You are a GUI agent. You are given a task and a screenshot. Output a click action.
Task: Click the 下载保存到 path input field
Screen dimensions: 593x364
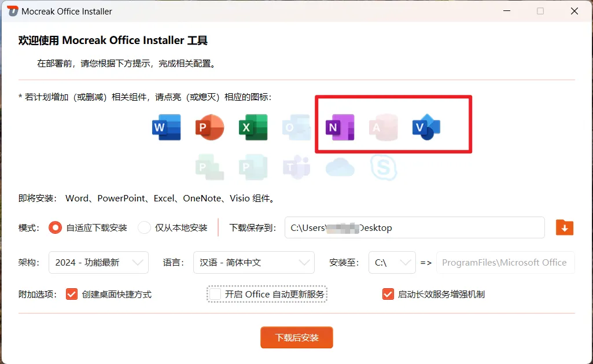pyautogui.click(x=414, y=227)
